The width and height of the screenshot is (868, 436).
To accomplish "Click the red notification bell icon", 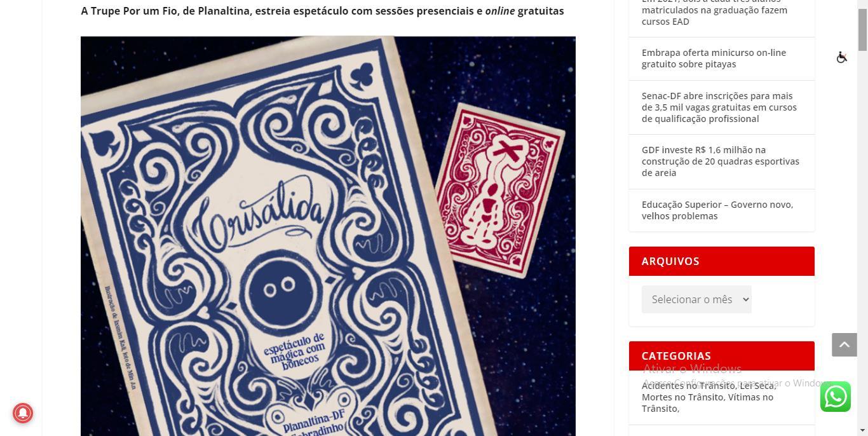I will click(x=23, y=413).
